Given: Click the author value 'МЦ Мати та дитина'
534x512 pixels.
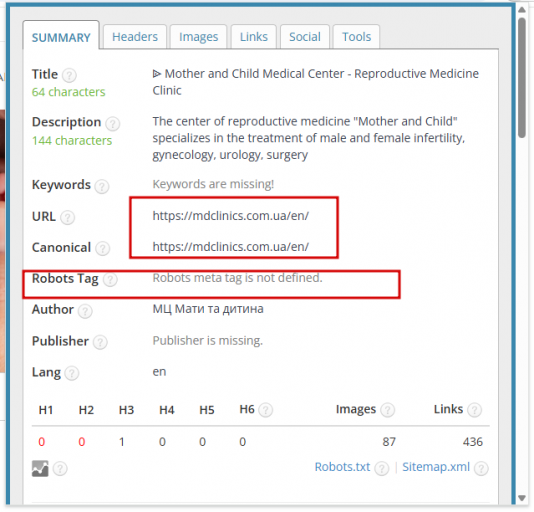Looking at the screenshot, I should pyautogui.click(x=208, y=309).
